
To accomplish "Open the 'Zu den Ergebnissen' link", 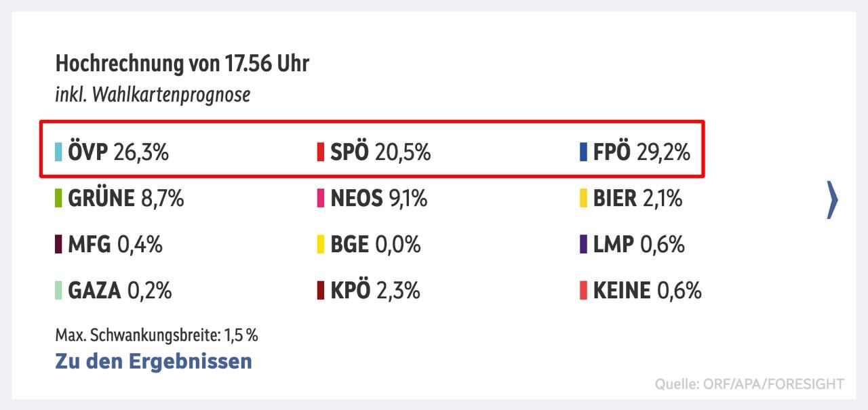I will [x=153, y=361].
